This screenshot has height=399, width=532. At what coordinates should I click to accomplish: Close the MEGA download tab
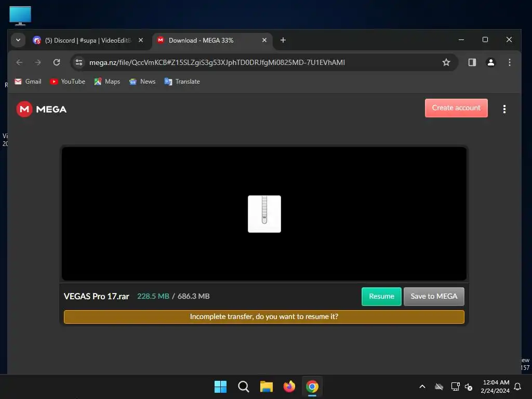click(264, 40)
